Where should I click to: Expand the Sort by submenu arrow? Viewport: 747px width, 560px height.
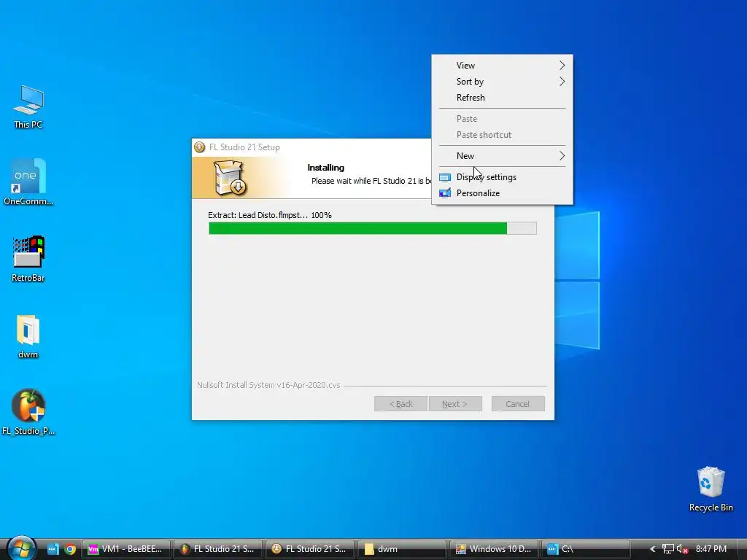click(x=562, y=82)
